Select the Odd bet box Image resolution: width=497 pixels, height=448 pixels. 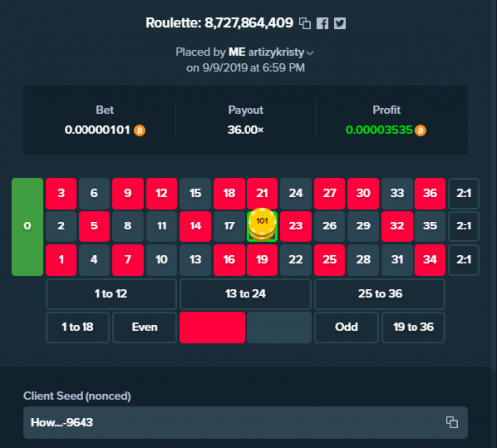click(x=346, y=327)
